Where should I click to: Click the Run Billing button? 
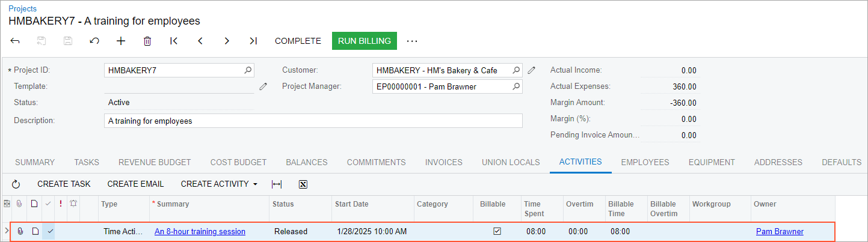tap(364, 41)
